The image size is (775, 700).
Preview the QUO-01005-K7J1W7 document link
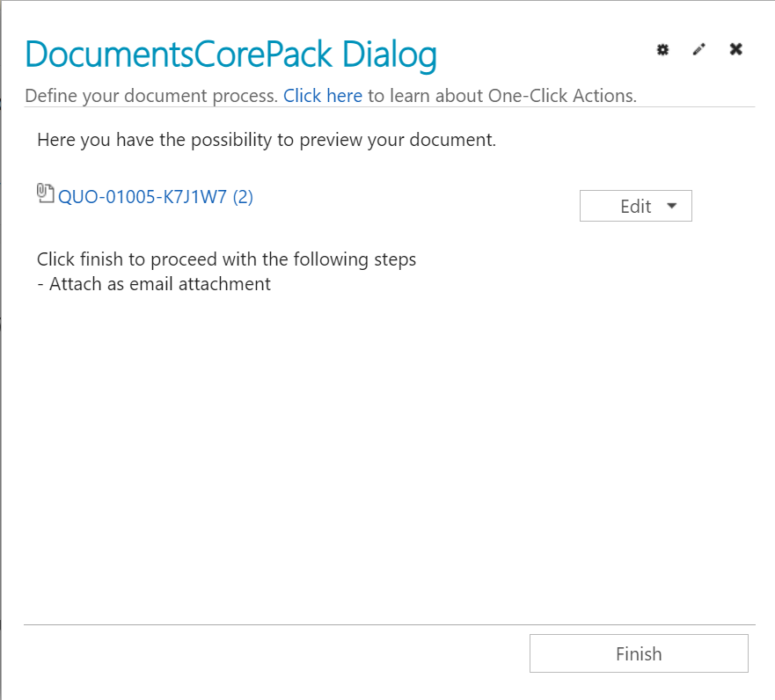click(156, 197)
